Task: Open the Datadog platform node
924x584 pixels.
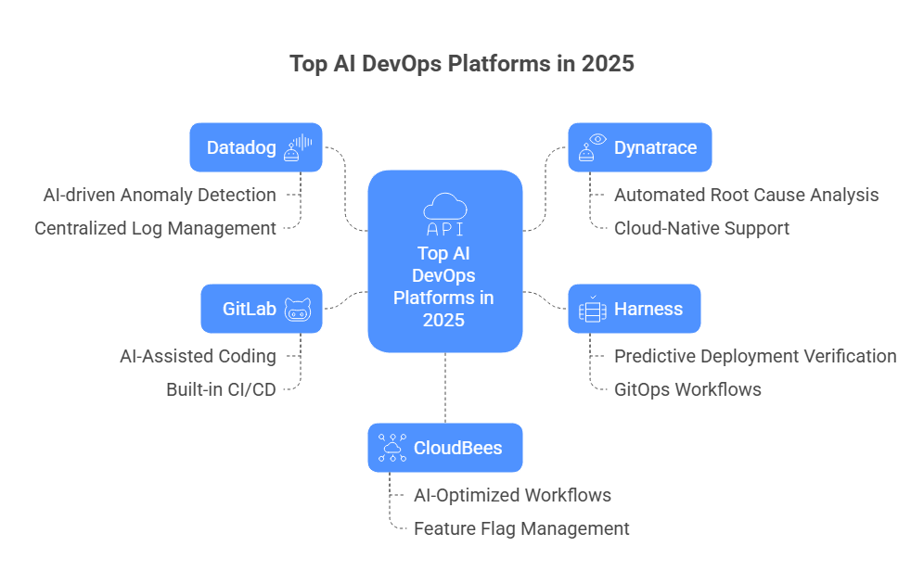Action: [256, 146]
